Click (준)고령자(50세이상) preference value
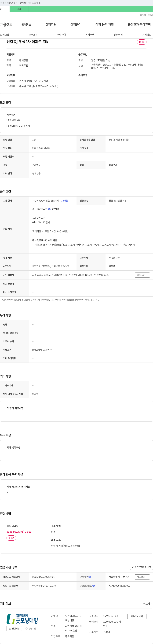Image resolution: width=153 pixels, height=644 pixels. click(42, 350)
